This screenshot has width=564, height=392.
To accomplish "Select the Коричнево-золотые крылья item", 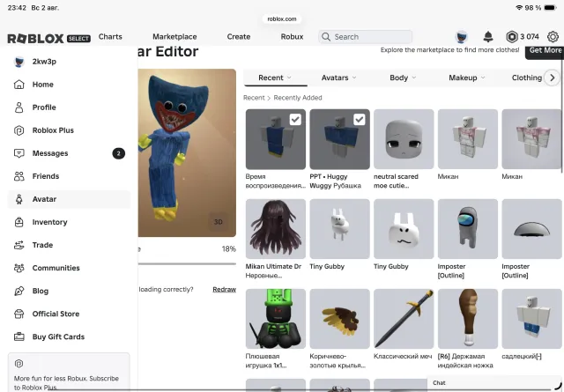I will (x=339, y=319).
